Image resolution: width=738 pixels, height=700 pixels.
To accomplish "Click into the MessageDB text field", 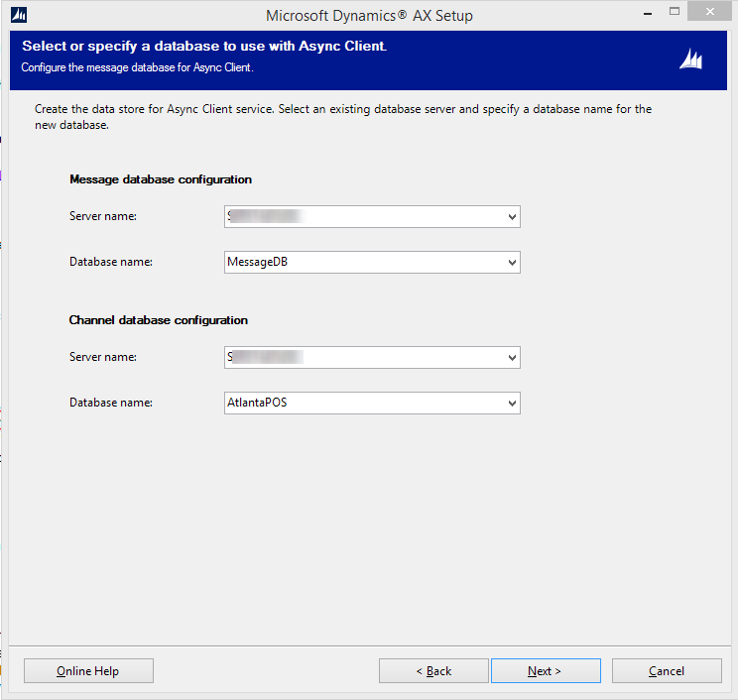I will [x=362, y=263].
